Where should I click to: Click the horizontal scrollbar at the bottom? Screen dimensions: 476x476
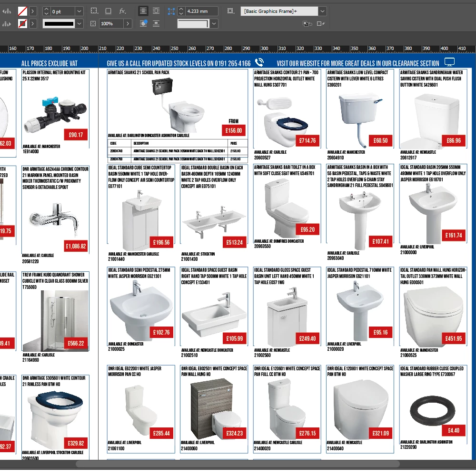click(x=238, y=464)
